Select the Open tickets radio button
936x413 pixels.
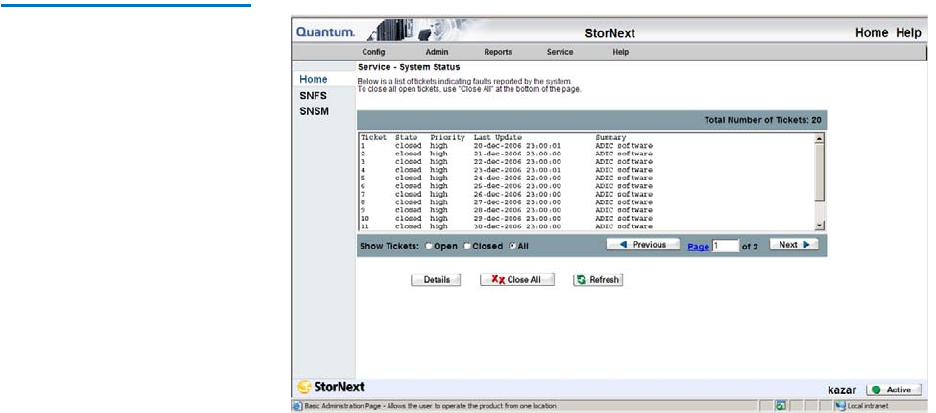(429, 246)
